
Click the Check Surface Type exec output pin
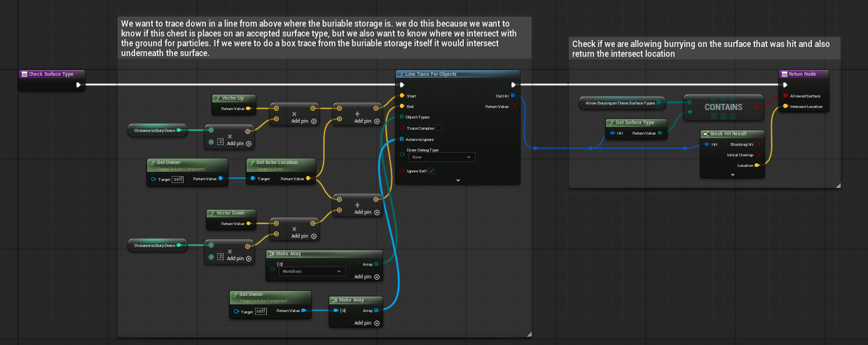point(78,85)
